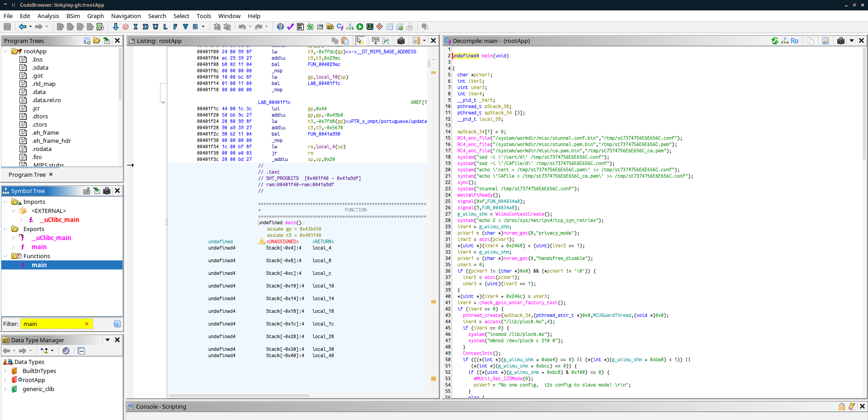
Task: Click open tree view folder icon in Program Trees
Action: (x=97, y=41)
